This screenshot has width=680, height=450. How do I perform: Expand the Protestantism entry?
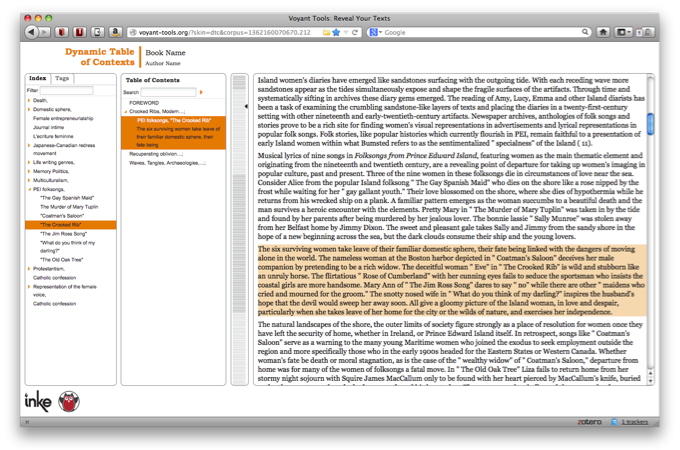(29, 269)
